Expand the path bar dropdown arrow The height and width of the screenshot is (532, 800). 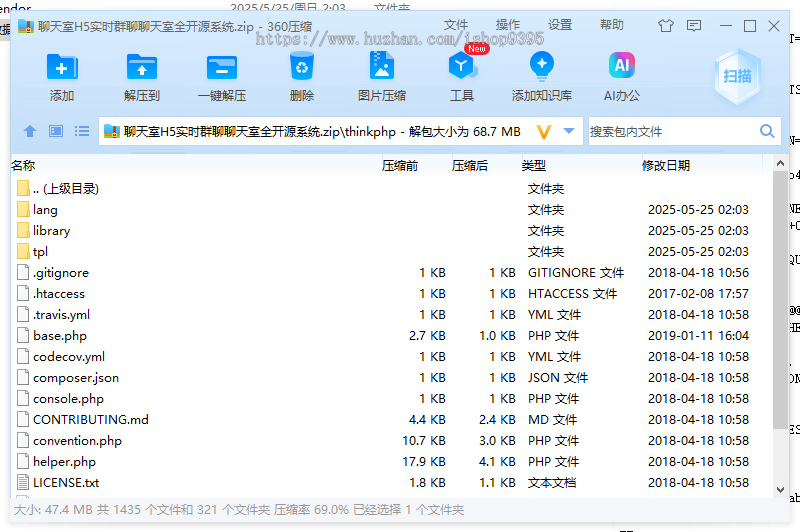569,131
